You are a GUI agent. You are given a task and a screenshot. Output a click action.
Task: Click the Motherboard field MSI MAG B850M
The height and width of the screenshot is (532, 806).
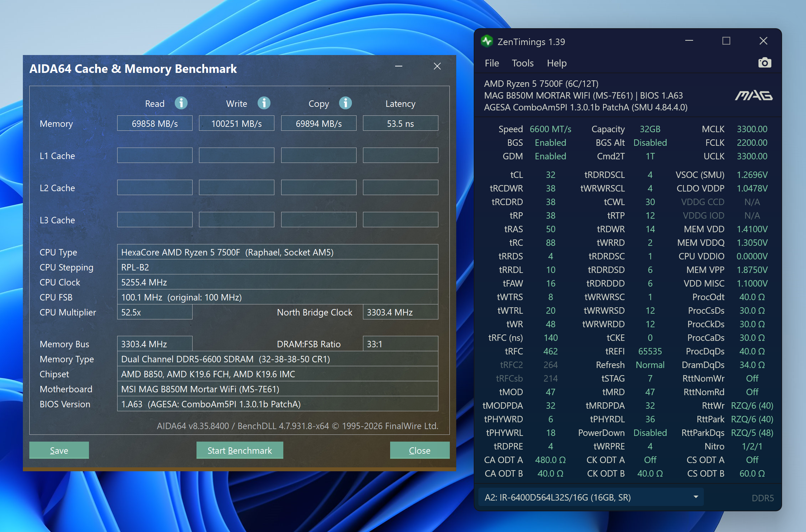click(278, 389)
